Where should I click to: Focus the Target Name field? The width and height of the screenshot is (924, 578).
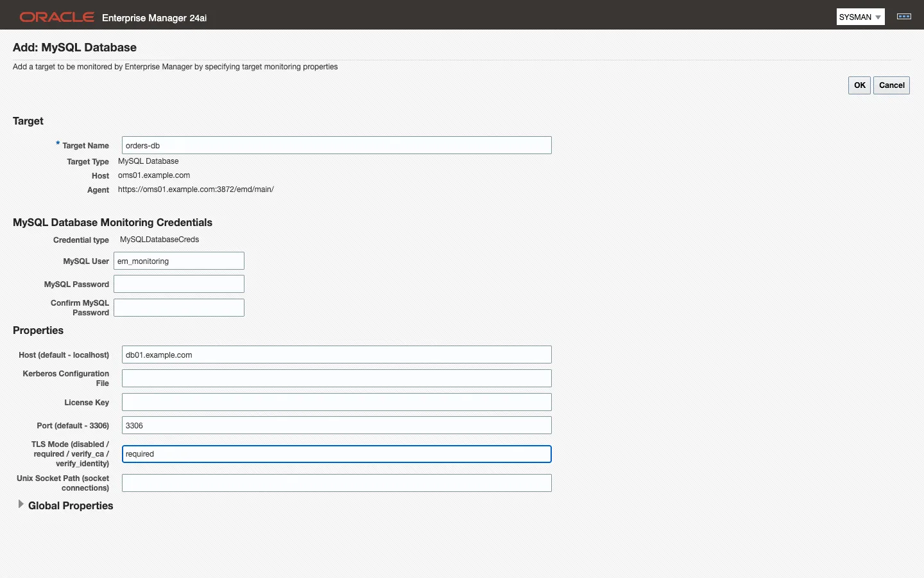[x=337, y=145]
